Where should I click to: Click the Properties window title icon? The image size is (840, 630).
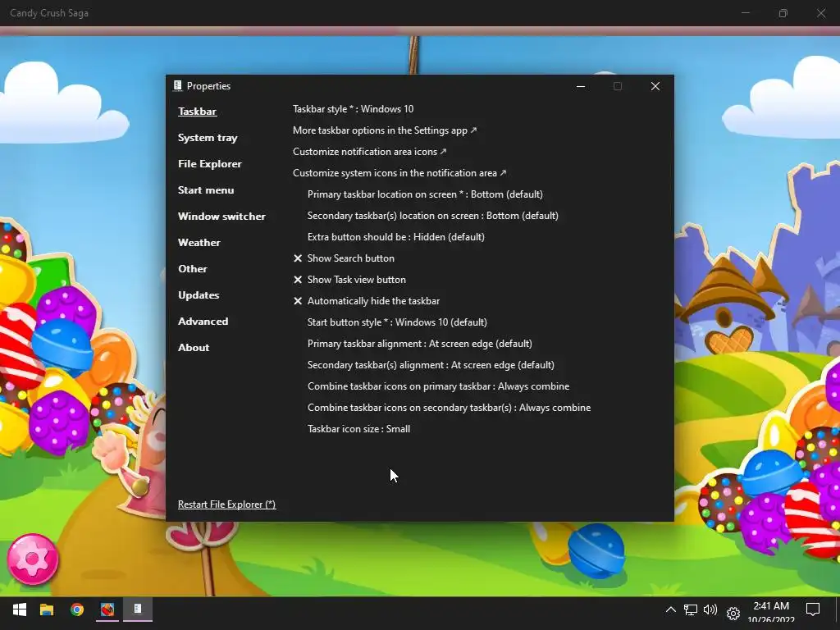(x=178, y=85)
